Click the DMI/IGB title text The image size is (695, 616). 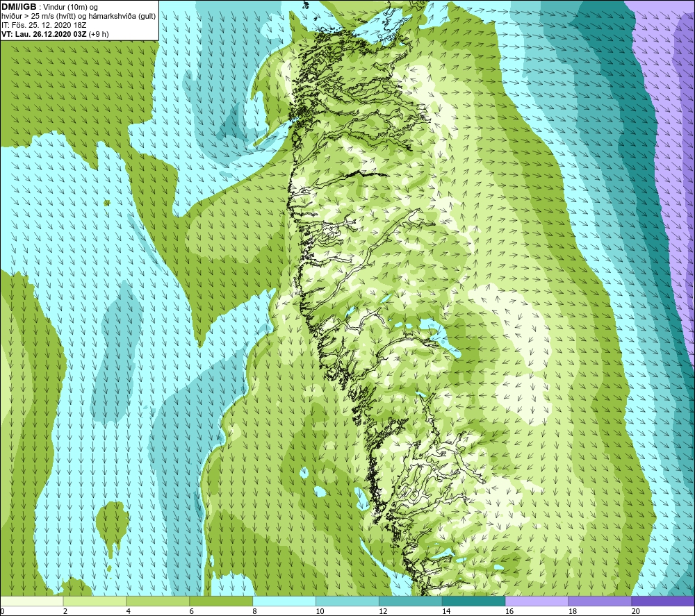tap(19, 7)
